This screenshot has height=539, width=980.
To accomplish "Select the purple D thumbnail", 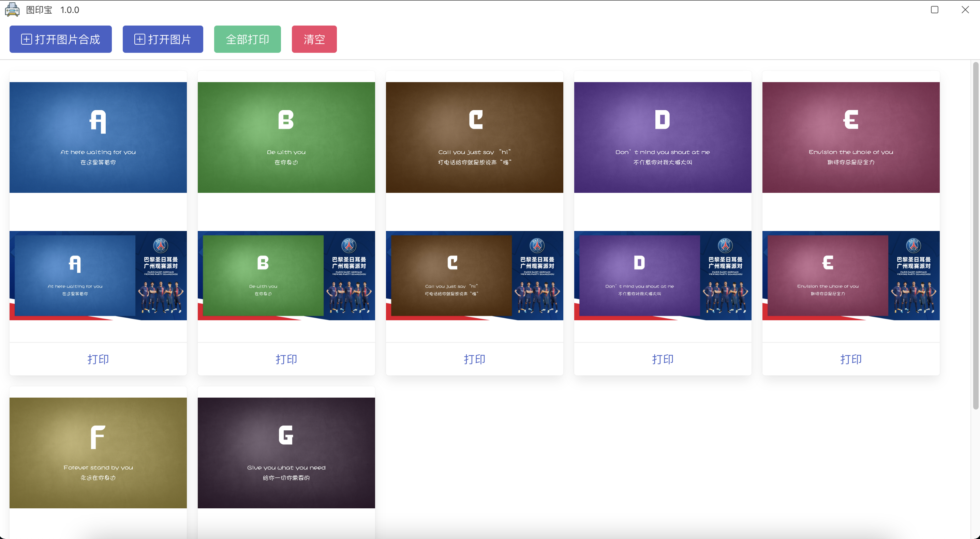I will point(663,138).
